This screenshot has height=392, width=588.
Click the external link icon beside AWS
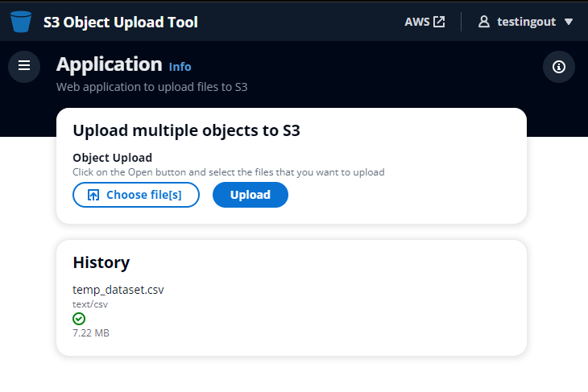439,22
